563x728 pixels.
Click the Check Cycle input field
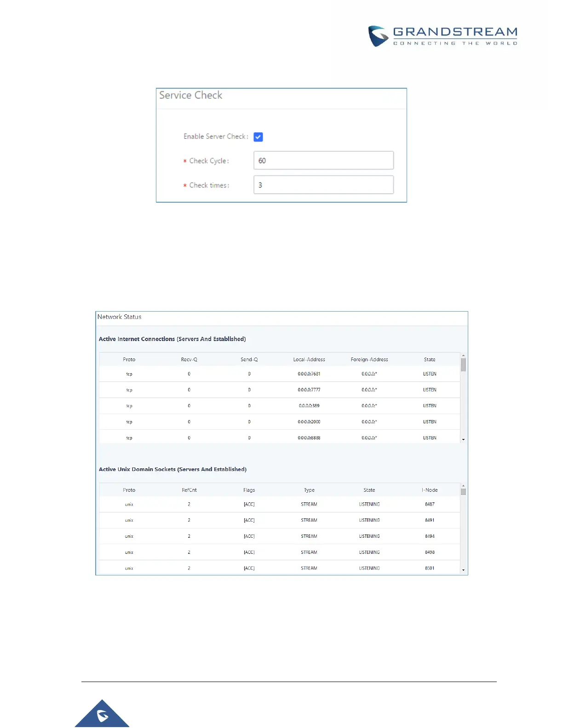(323, 160)
